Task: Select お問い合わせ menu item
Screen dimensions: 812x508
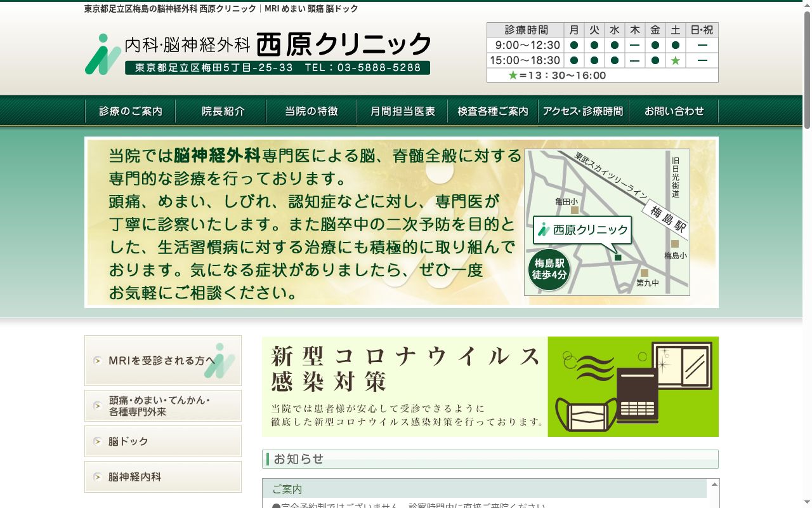Action: (x=674, y=111)
